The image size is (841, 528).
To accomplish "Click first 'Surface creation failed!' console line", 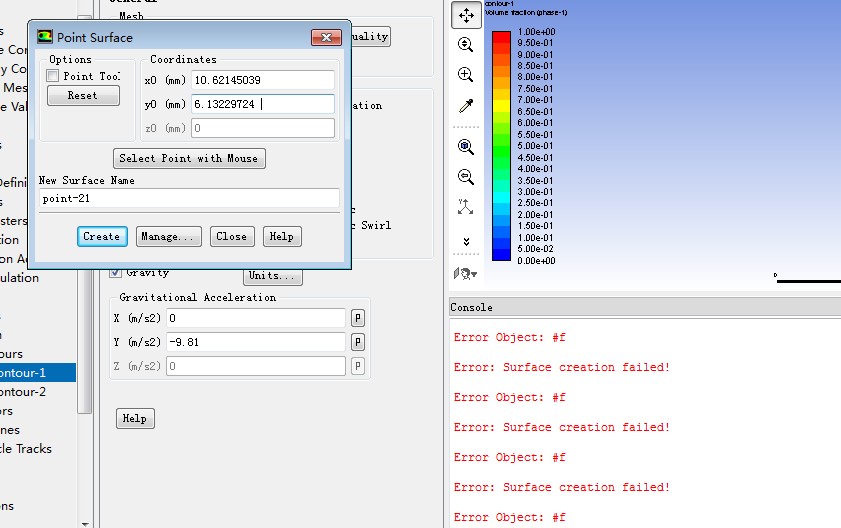I will click(x=562, y=368).
